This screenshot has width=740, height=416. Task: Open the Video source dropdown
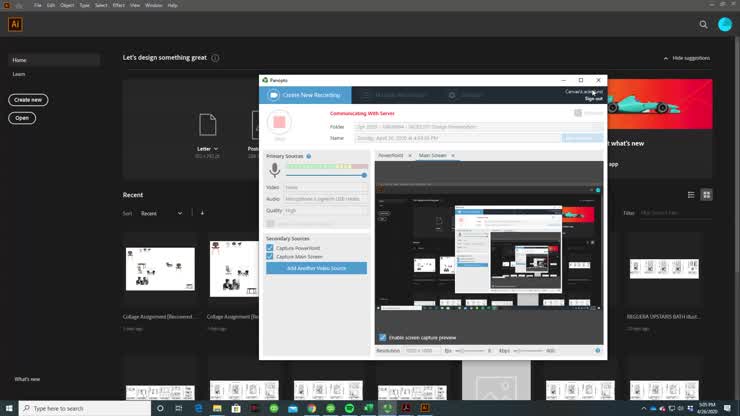click(x=325, y=187)
